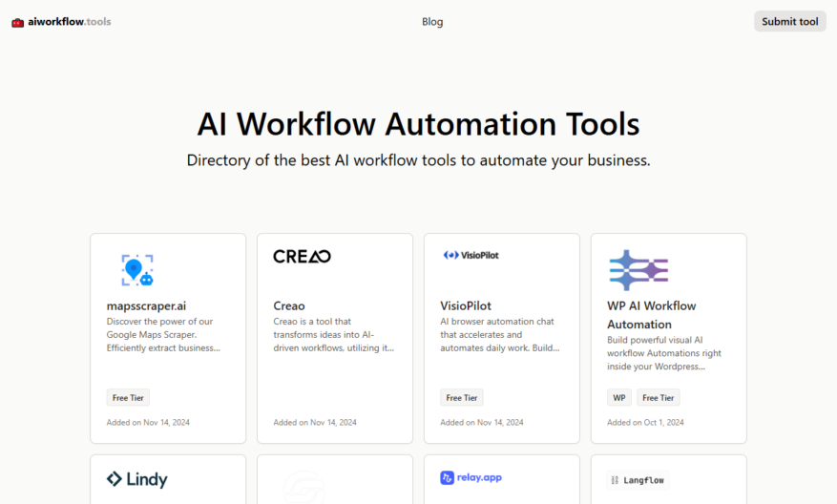Click the WP AI Workflow Automation logo
The image size is (837, 504).
point(638,270)
